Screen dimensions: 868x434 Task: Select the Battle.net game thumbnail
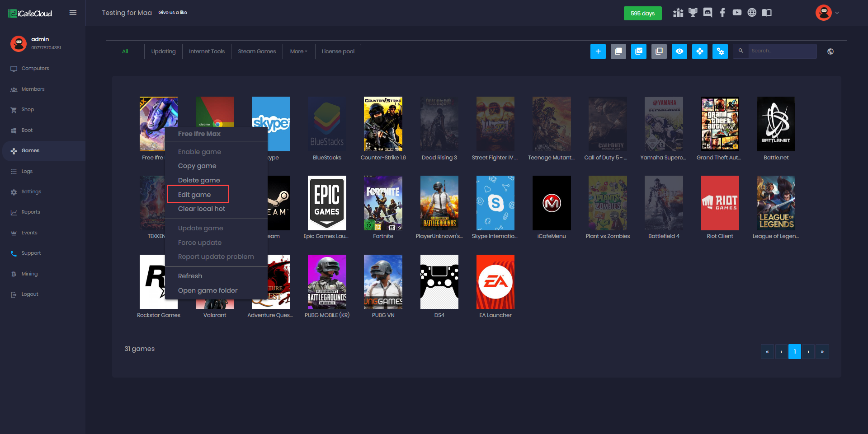coord(776,124)
